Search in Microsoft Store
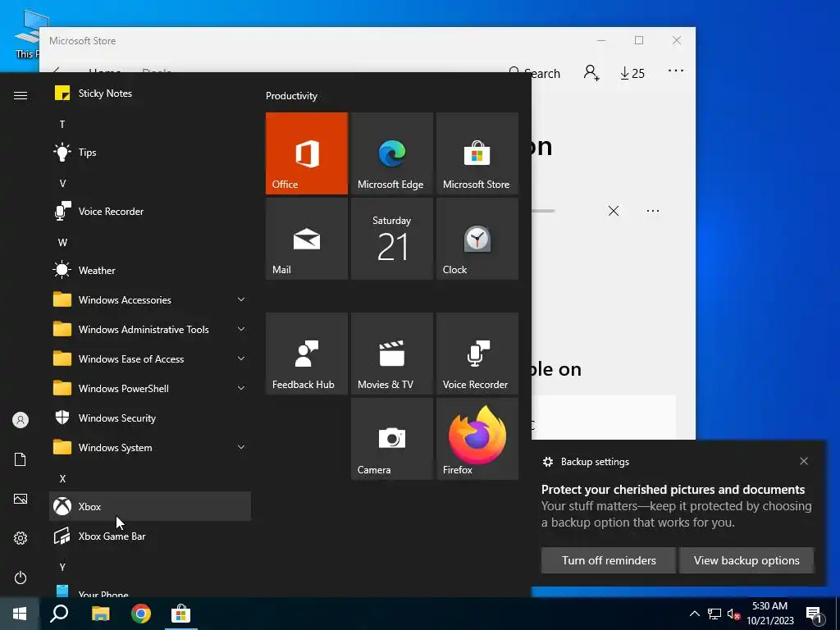The image size is (840, 630). click(534, 73)
